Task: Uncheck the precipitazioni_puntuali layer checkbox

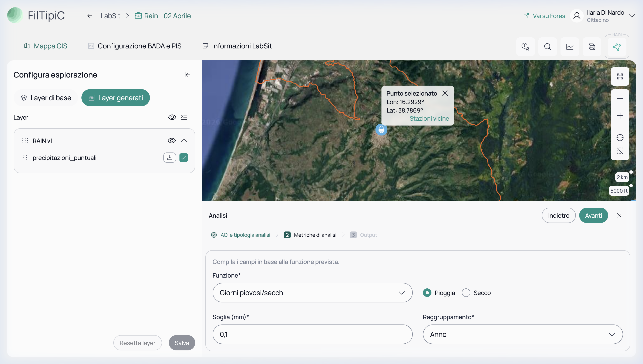Action: [x=184, y=158]
